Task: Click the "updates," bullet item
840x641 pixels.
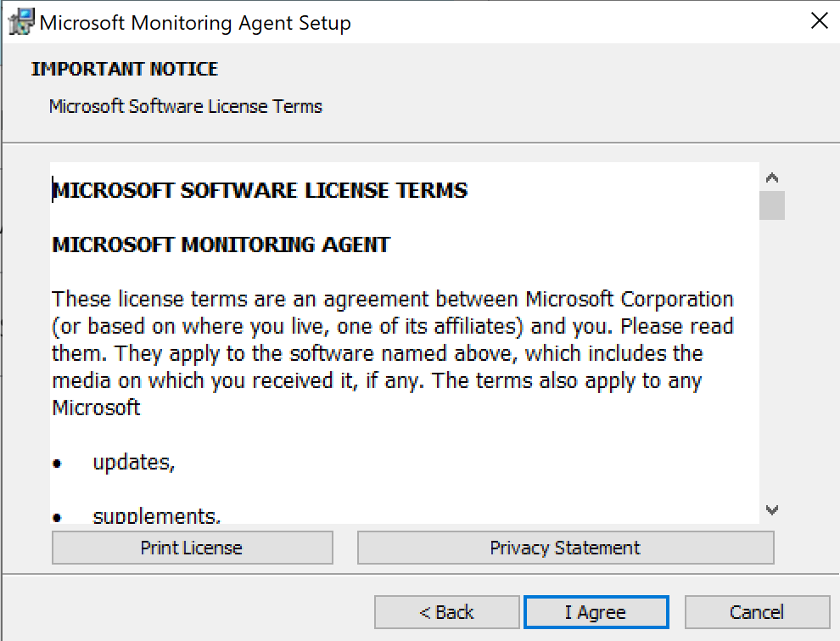Action: 134,463
